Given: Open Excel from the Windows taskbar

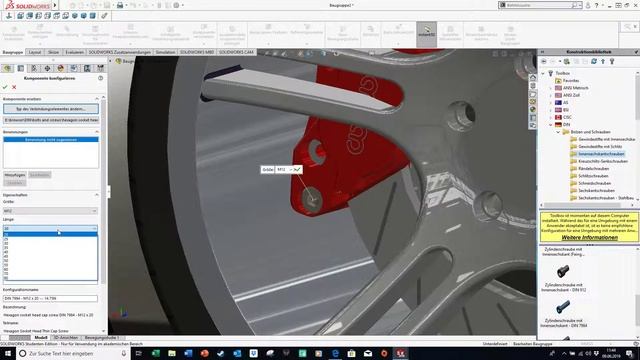Looking at the screenshot, I should (156, 353).
